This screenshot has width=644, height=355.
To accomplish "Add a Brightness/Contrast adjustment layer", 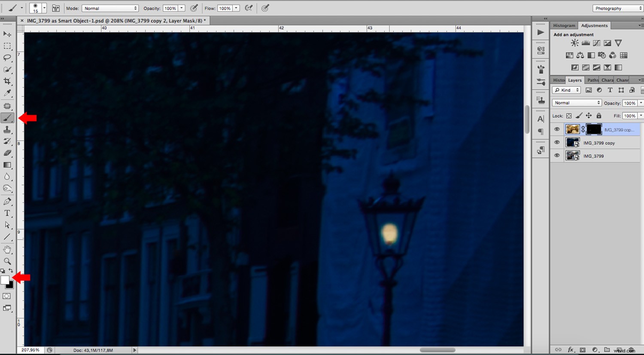I will click(574, 43).
